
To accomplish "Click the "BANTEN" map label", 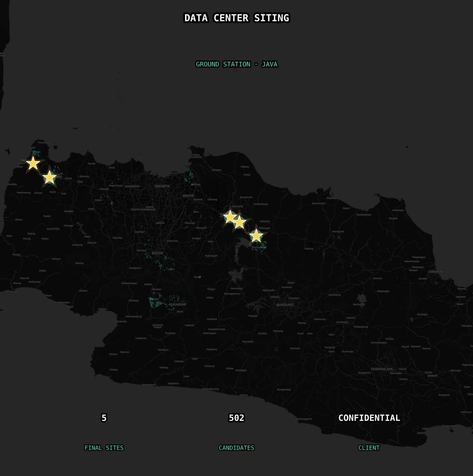I will pyautogui.click(x=53, y=229).
